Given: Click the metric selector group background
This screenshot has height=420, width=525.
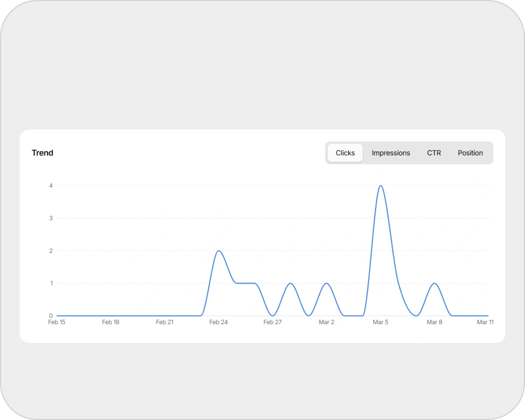Looking at the screenshot, I should [x=410, y=153].
